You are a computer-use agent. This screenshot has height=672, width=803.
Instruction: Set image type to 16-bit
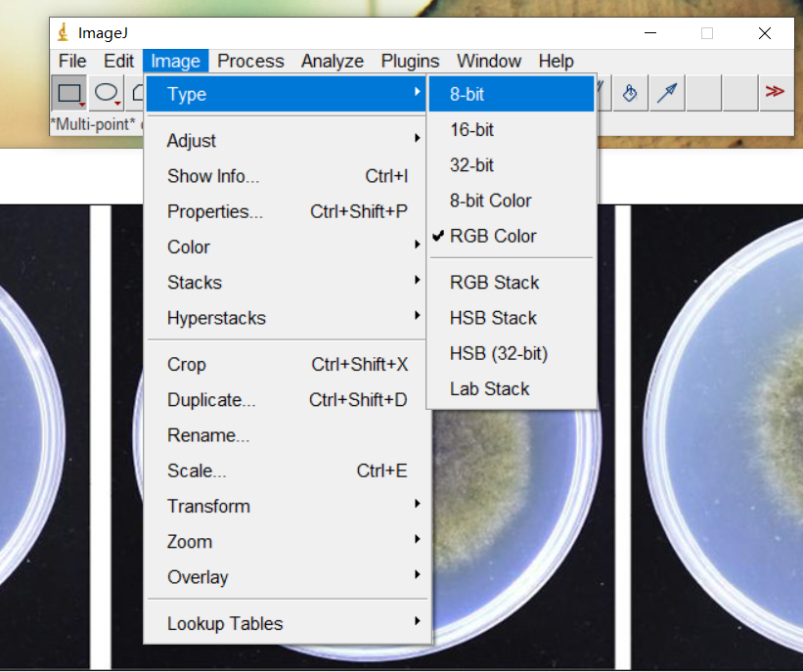click(471, 130)
